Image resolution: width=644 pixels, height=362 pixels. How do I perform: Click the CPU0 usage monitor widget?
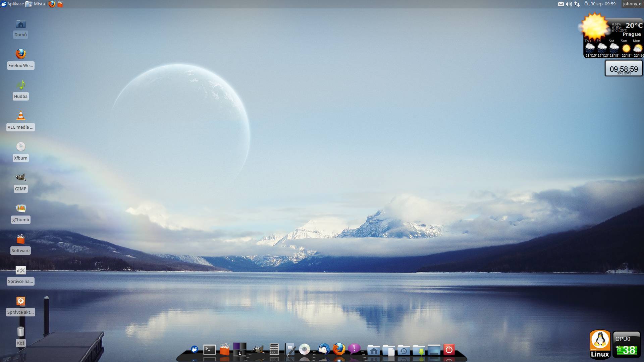[627, 345]
